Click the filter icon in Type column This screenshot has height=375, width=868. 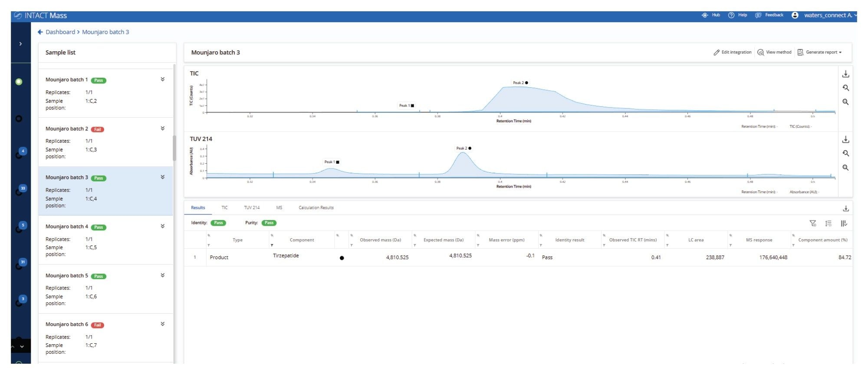tap(209, 246)
